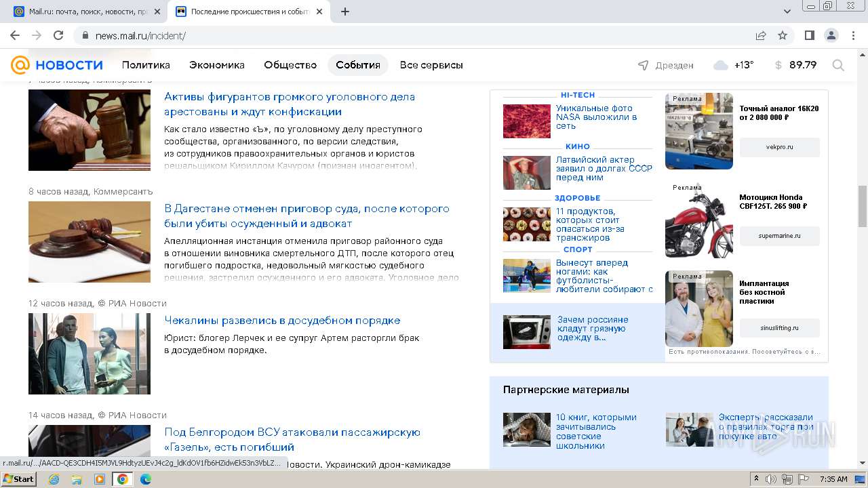Click the cloud weather icon
The image size is (868, 488).
[x=721, y=65]
